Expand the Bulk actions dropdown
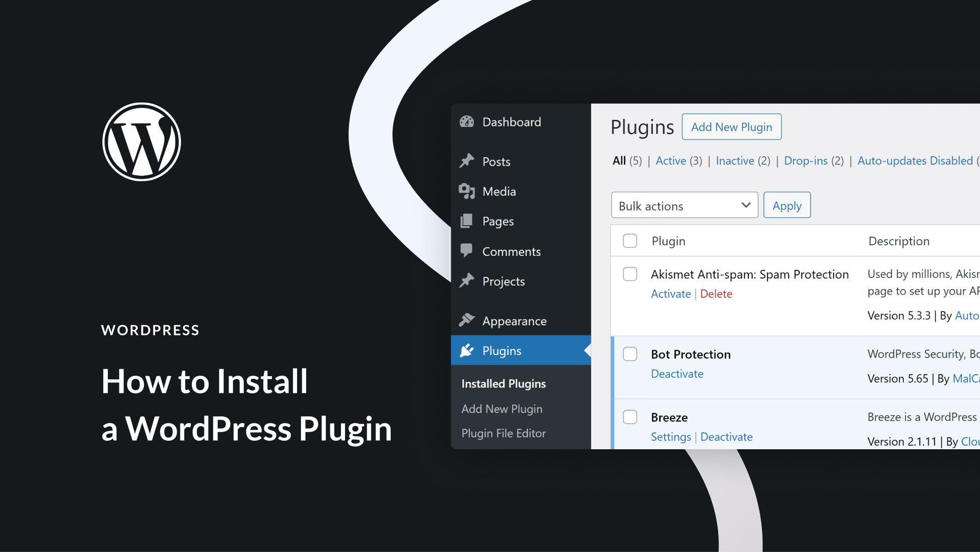The height and width of the screenshot is (552, 980). (684, 205)
